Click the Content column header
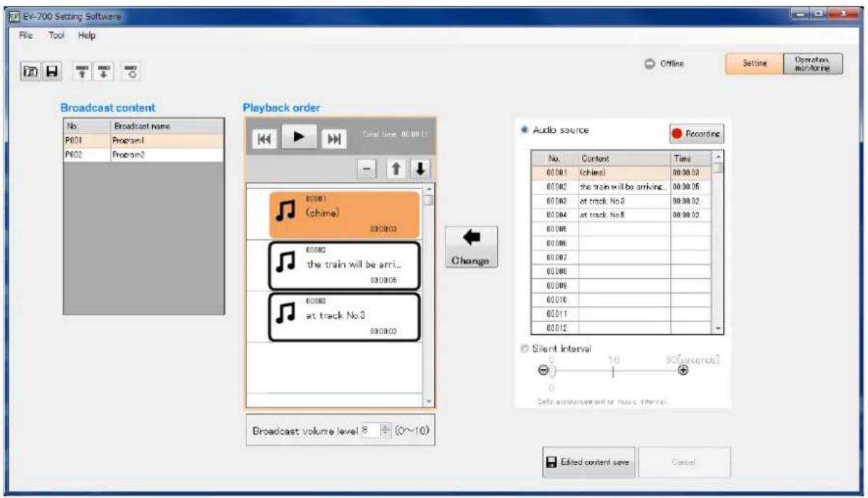Screen dimensions: 868x498 coord(625,159)
